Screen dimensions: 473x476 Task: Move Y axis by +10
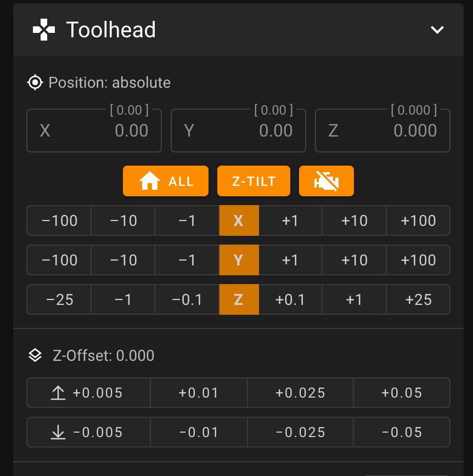point(354,260)
